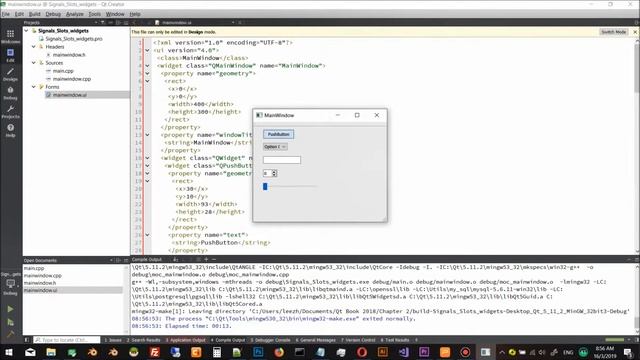This screenshot has width=640, height=360.
Task: Collapse the Forms folder in the project tree
Action: (x=34, y=87)
